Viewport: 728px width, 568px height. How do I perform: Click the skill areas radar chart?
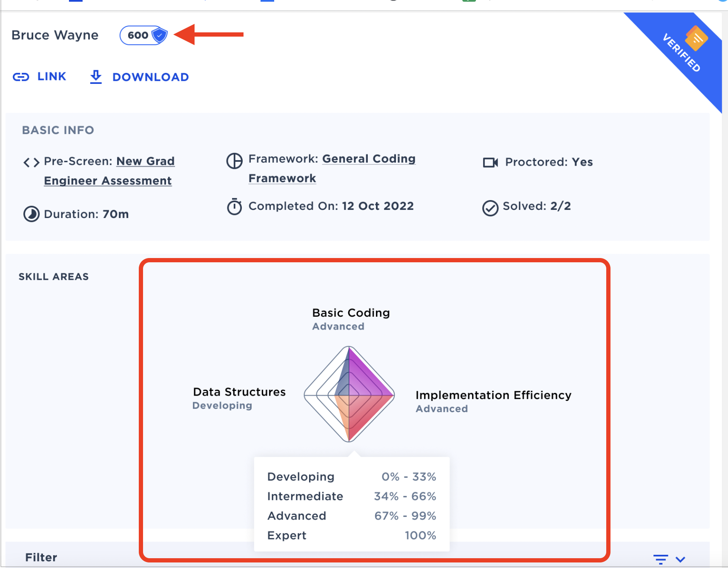coord(349,394)
